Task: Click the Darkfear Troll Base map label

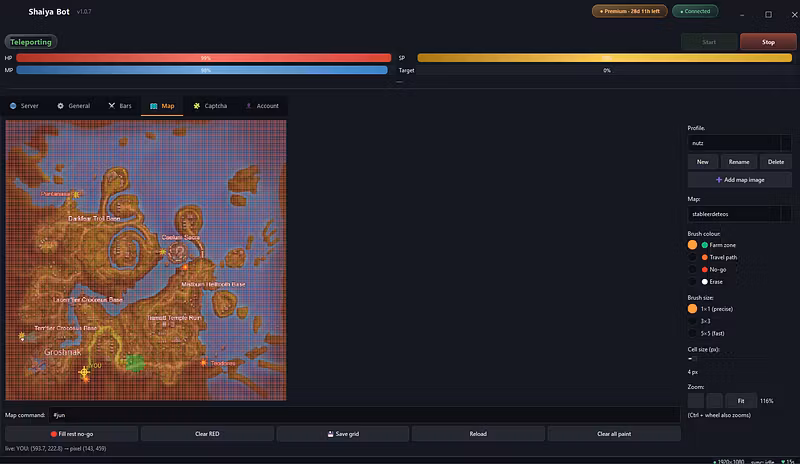Action: 94,218
